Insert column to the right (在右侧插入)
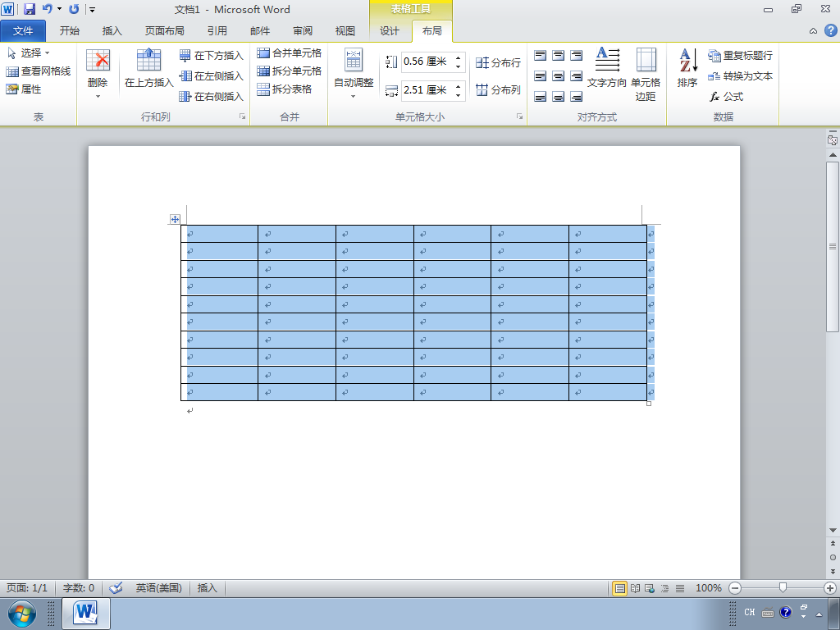The width and height of the screenshot is (840, 630). click(211, 97)
